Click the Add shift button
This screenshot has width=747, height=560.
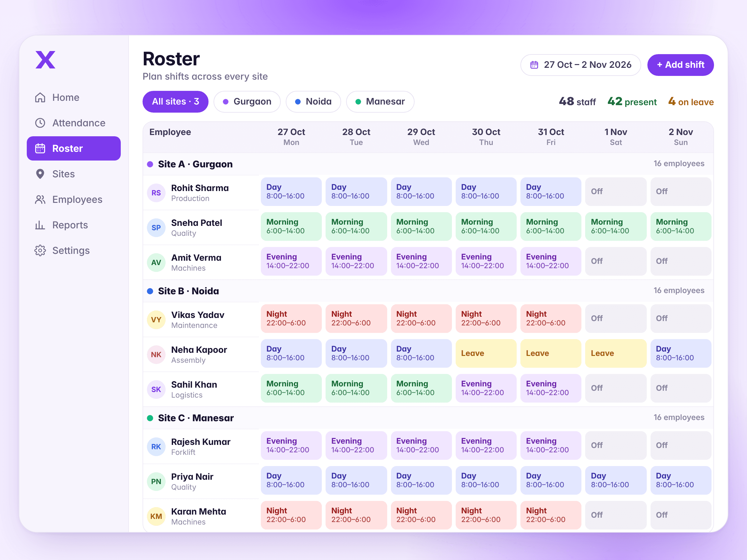pyautogui.click(x=680, y=65)
